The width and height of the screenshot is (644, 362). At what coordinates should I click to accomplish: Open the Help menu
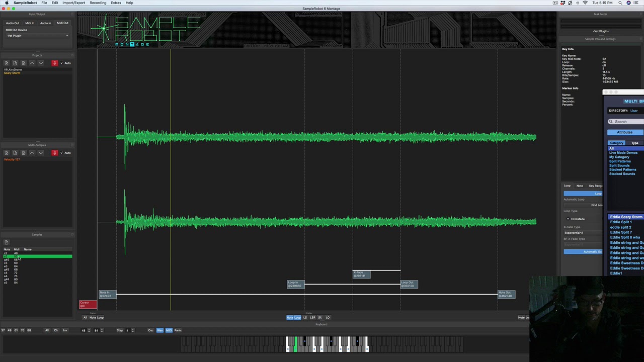pos(129,3)
